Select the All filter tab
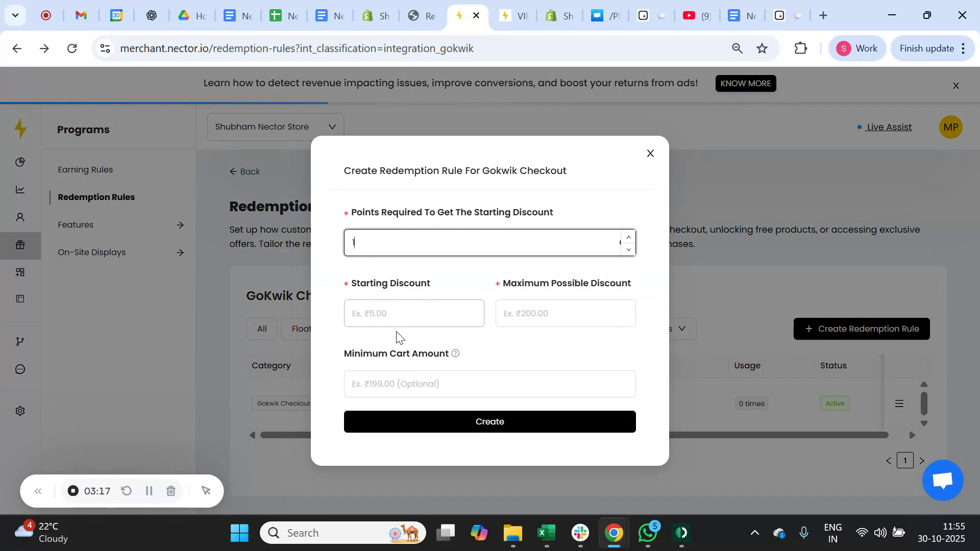This screenshot has height=551, width=980. click(261, 329)
